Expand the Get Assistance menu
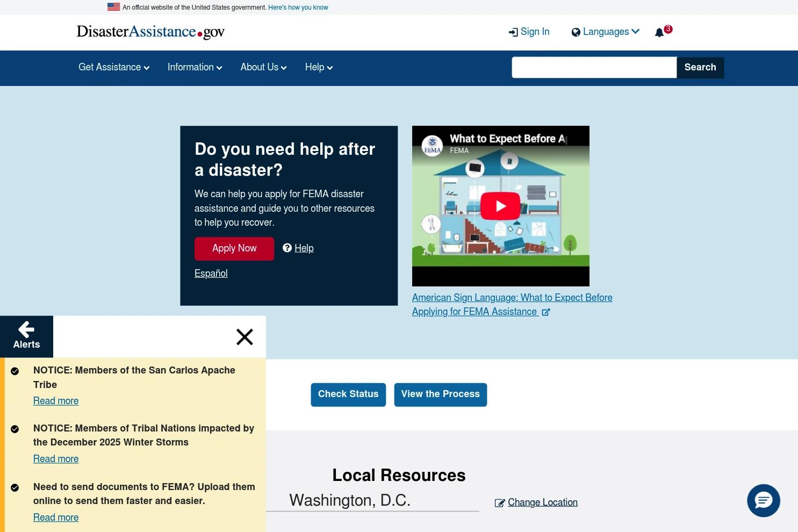The height and width of the screenshot is (532, 798). tap(114, 67)
